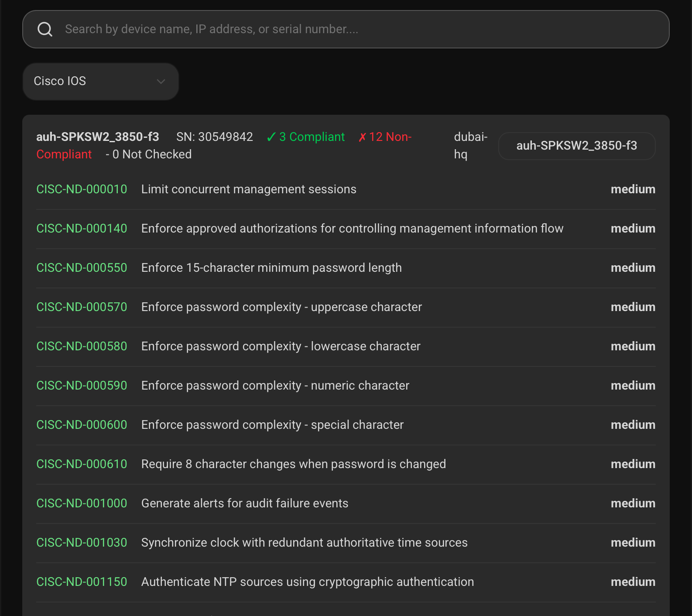Select 'Authenticate NTP sources' description

pyautogui.click(x=308, y=582)
